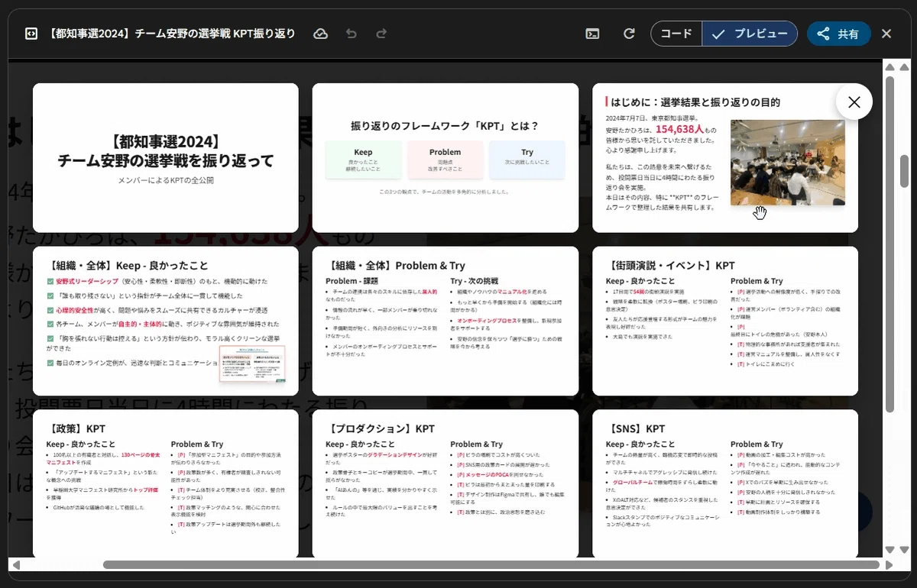This screenshot has width=917, height=588.
Task: Switch to プレビュー view
Action: (750, 34)
